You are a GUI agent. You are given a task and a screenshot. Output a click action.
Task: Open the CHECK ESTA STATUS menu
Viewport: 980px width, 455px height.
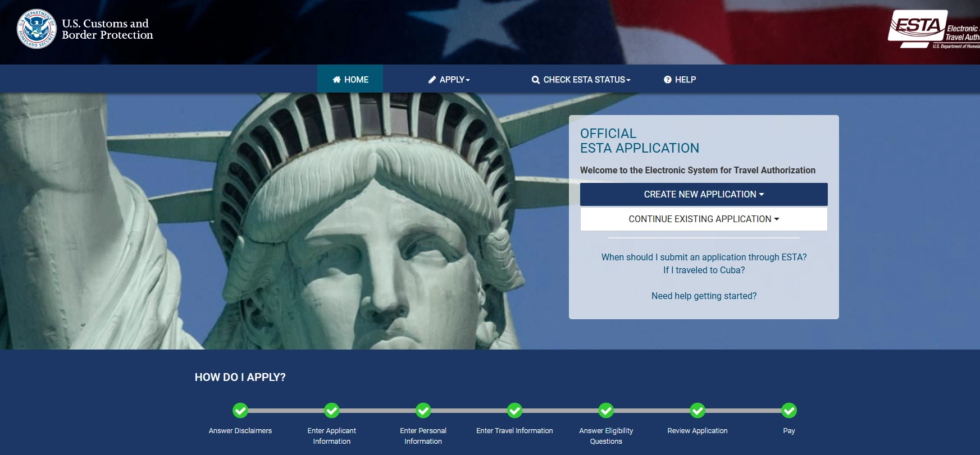(x=581, y=80)
